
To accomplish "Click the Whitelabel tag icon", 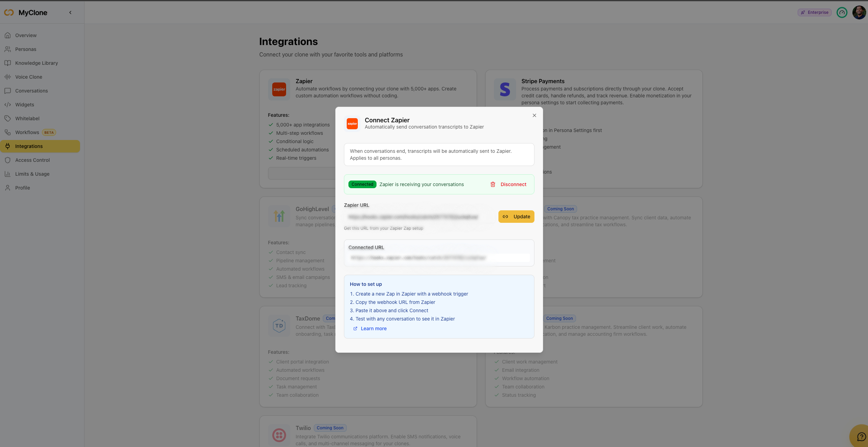I will point(8,118).
